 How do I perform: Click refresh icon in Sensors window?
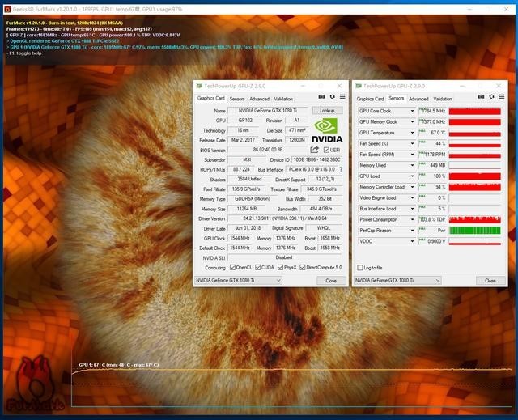pos(491,97)
